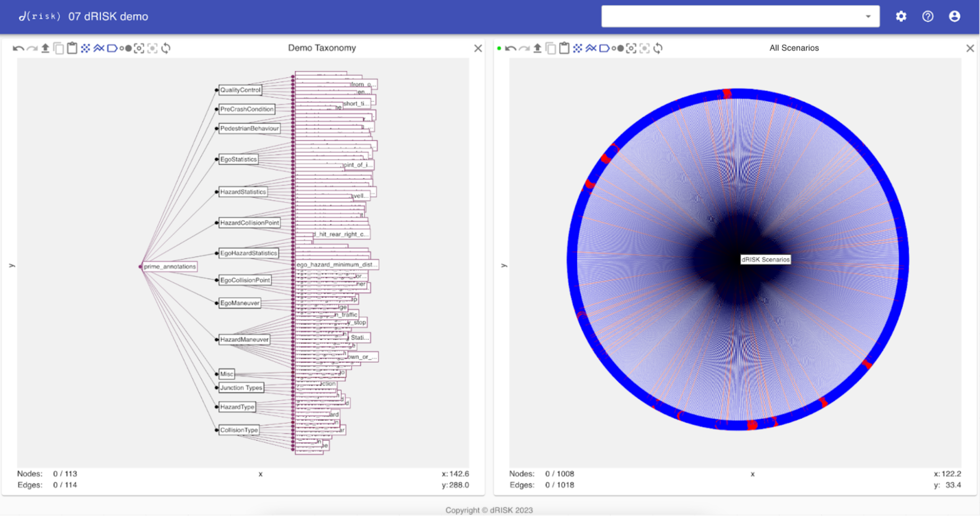The image size is (980, 516).
Task: Click clipboard paste icon in Demo Taxonomy toolbar
Action: (x=72, y=48)
